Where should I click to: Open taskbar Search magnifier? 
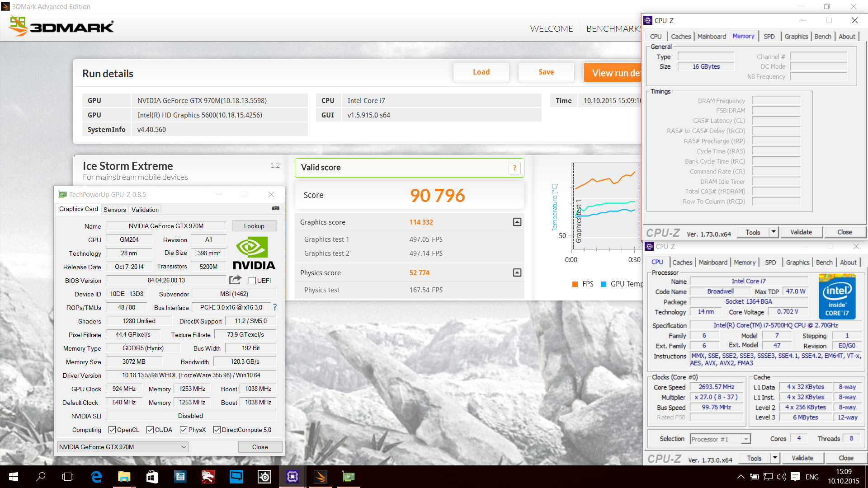click(41, 477)
